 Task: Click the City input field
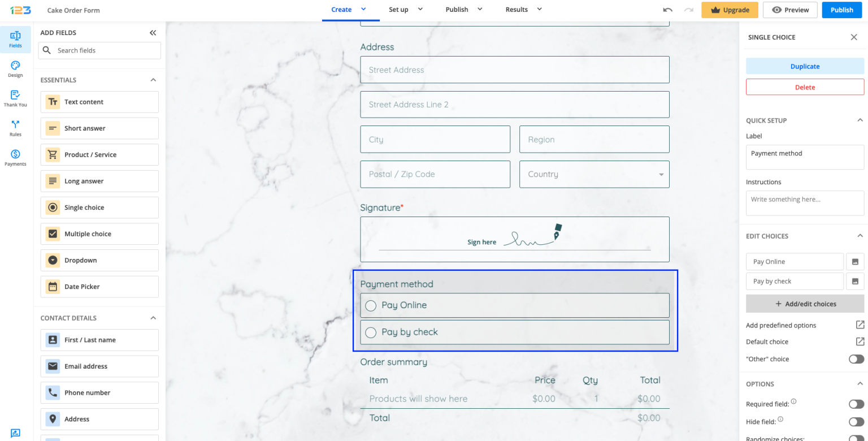(x=435, y=139)
